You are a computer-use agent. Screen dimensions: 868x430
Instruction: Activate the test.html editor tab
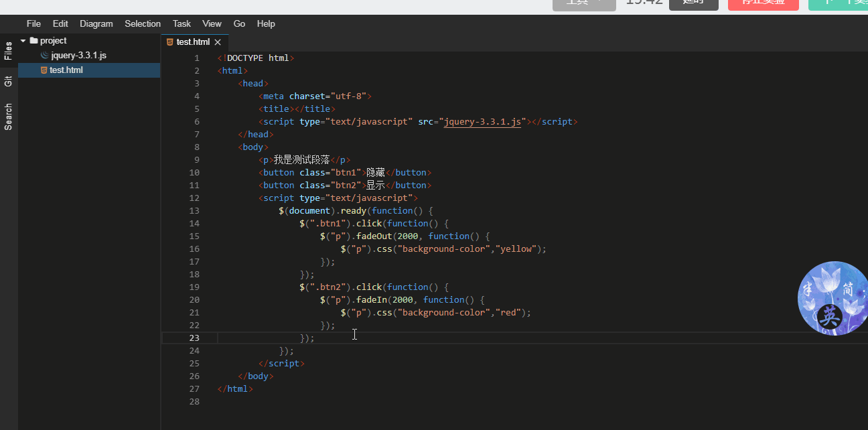[x=193, y=42]
